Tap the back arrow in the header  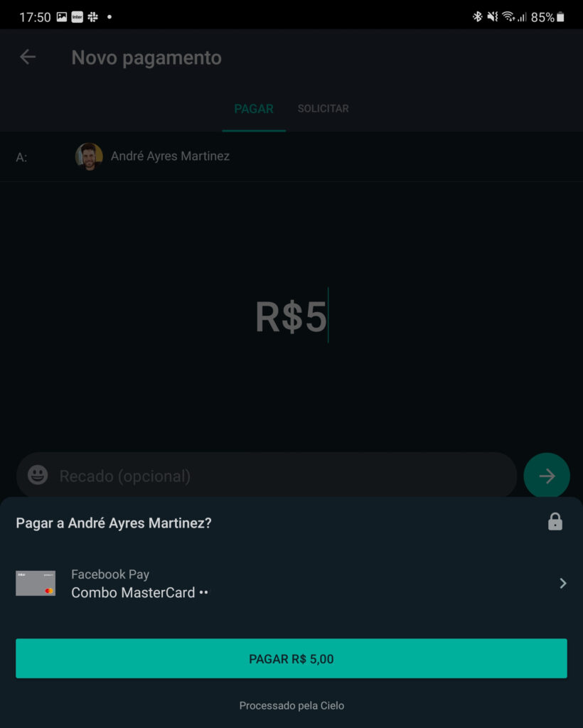coord(28,58)
